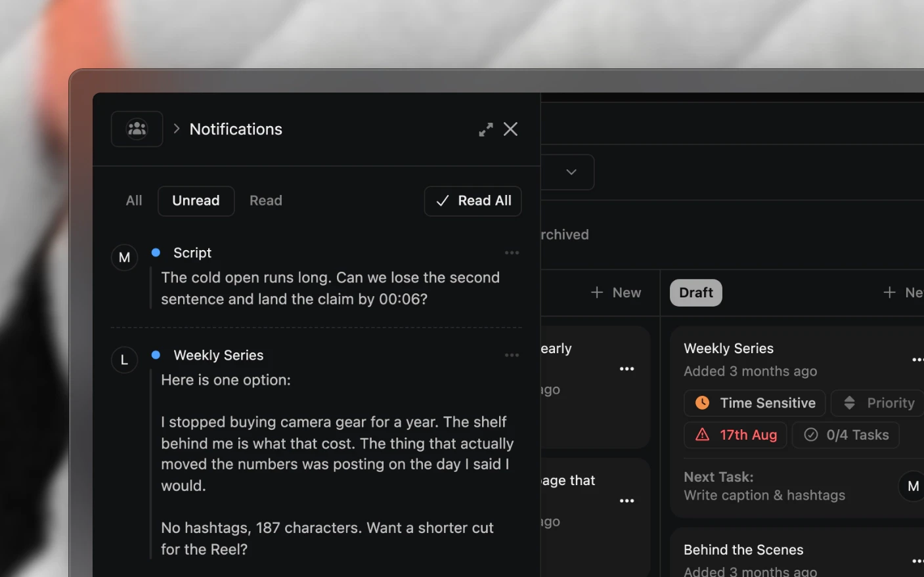
Task: Close the Notifications panel
Action: 510,129
